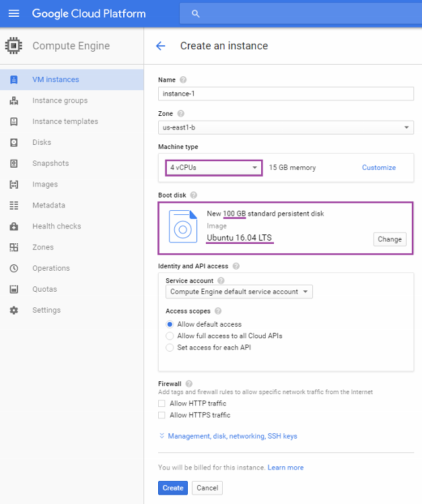The height and width of the screenshot is (504, 422).
Task: Click the Ubuntu 16.04 LTS image text
Action: [x=239, y=238]
